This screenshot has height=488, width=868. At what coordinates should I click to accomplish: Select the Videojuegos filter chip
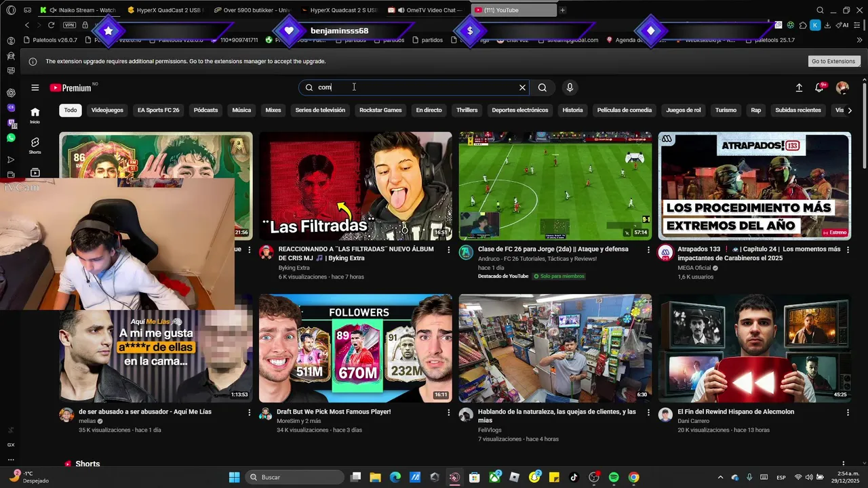(x=107, y=110)
